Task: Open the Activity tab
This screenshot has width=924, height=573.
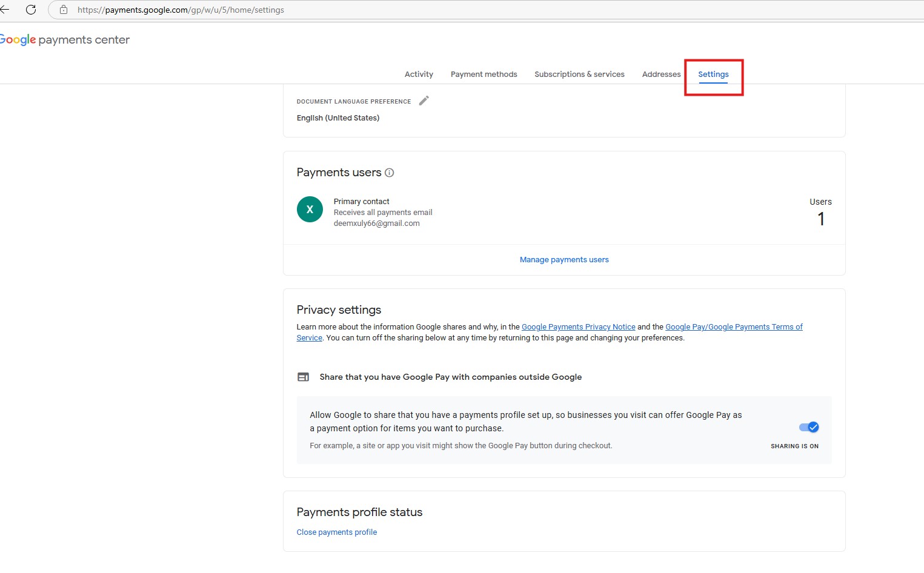Action: [419, 75]
